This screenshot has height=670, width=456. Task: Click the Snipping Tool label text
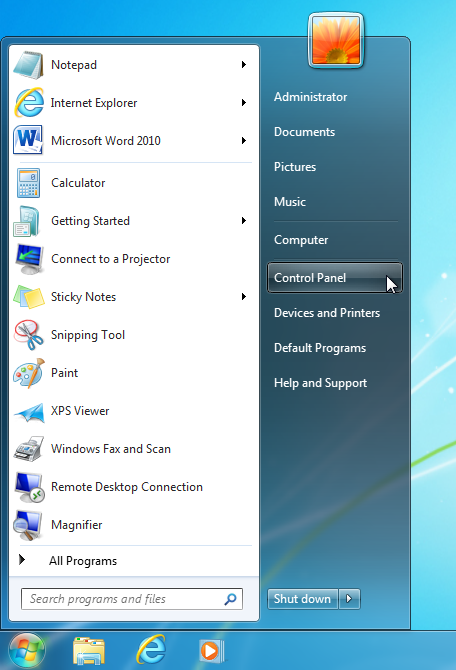88,335
